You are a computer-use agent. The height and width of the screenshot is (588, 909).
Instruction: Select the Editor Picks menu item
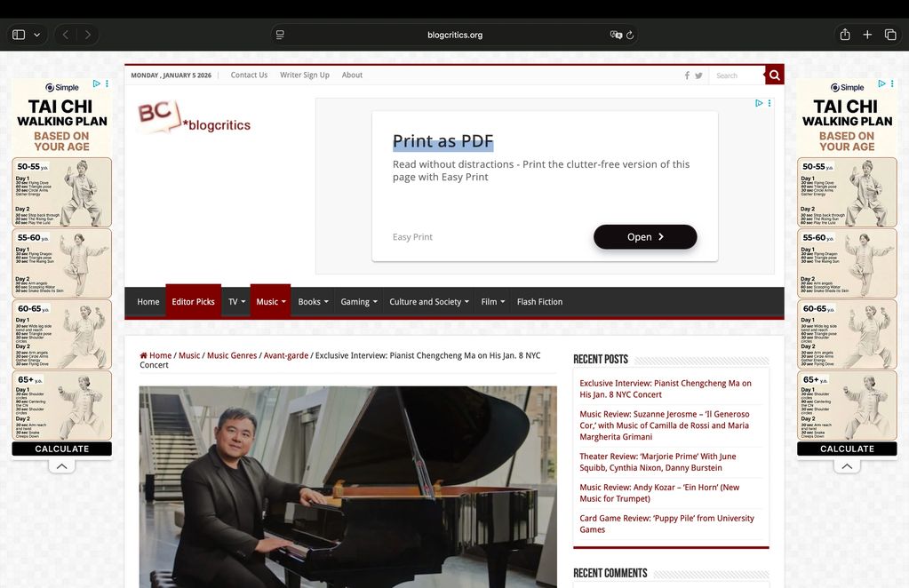(x=193, y=301)
